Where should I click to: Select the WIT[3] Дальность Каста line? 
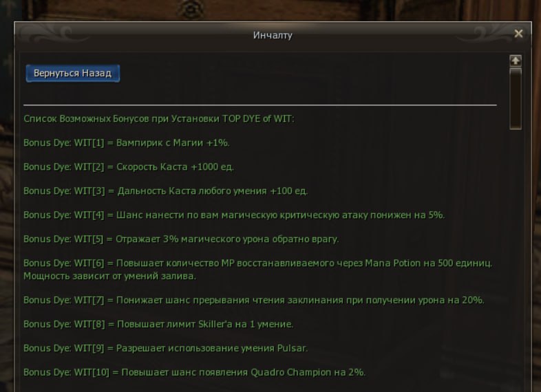pos(166,191)
